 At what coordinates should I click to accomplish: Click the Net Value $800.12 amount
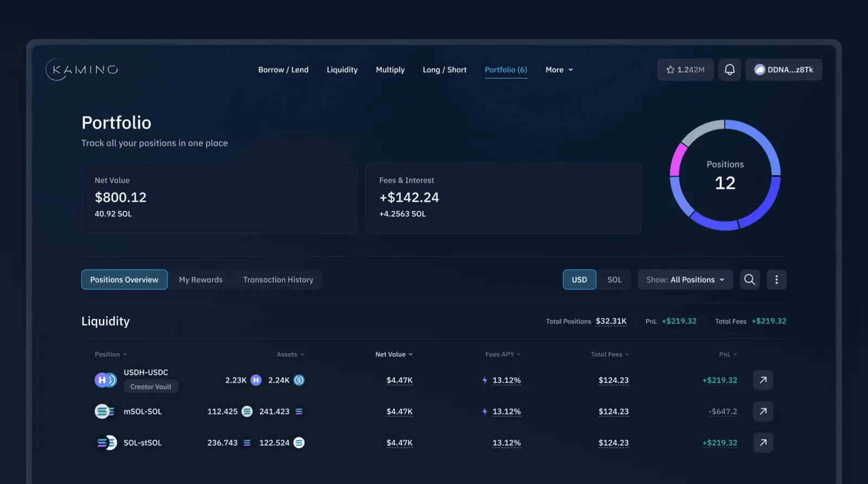120,197
